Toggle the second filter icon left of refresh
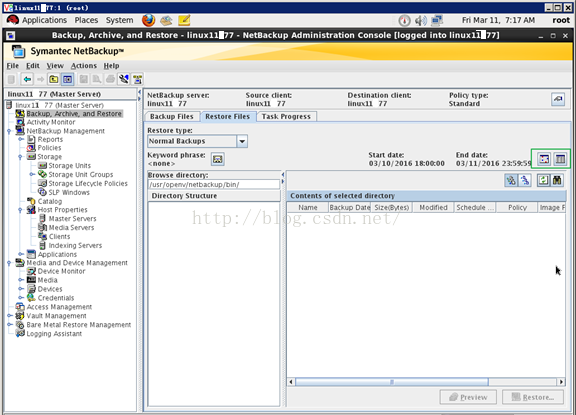Viewport: 576px width, 415px height. pyautogui.click(x=525, y=180)
